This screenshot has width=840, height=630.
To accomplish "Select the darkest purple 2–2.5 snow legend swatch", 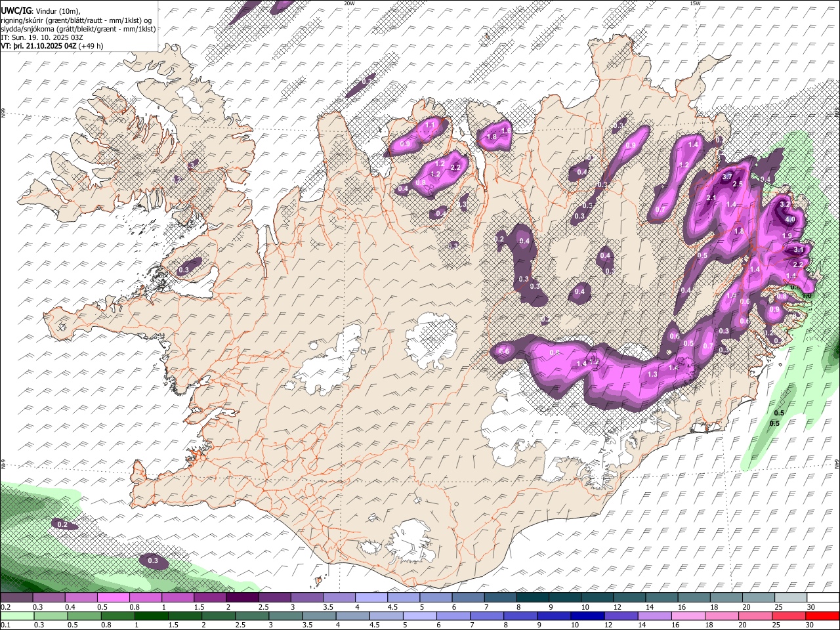I will (242, 598).
